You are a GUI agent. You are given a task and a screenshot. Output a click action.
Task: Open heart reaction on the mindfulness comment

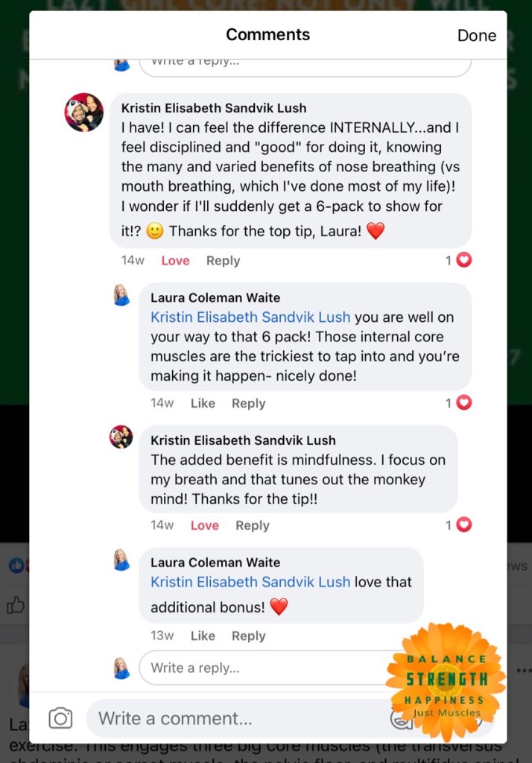(458, 525)
